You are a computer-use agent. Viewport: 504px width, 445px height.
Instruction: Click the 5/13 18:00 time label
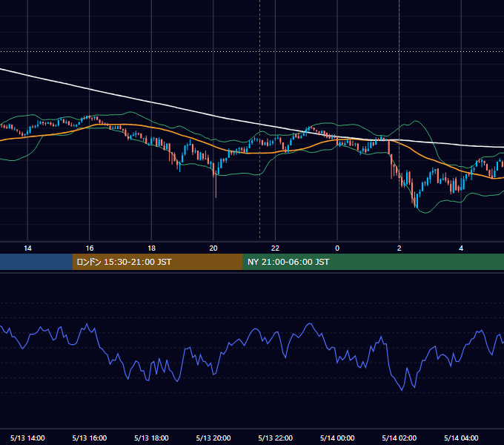[151, 438]
